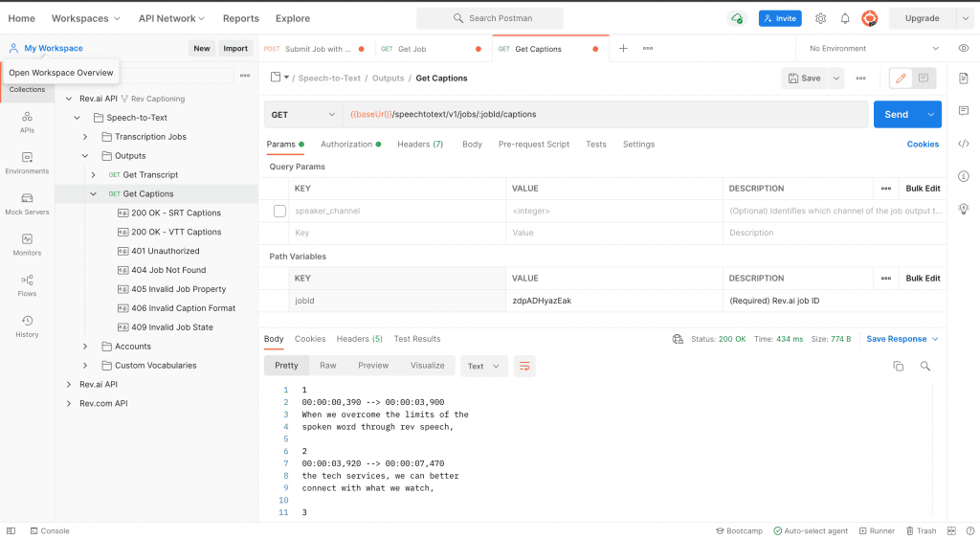Open the Environments sidebar section

click(27, 163)
